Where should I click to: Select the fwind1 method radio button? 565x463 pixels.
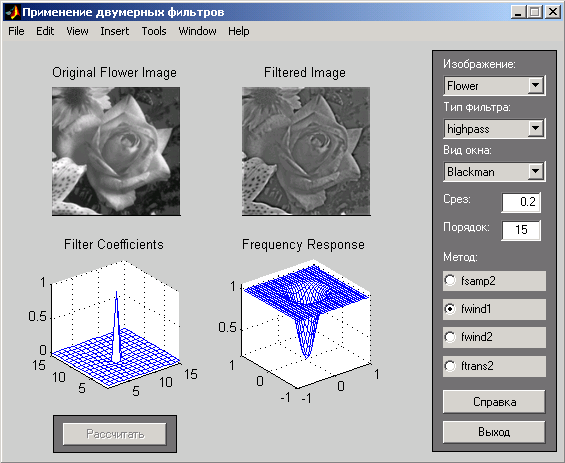494,309
